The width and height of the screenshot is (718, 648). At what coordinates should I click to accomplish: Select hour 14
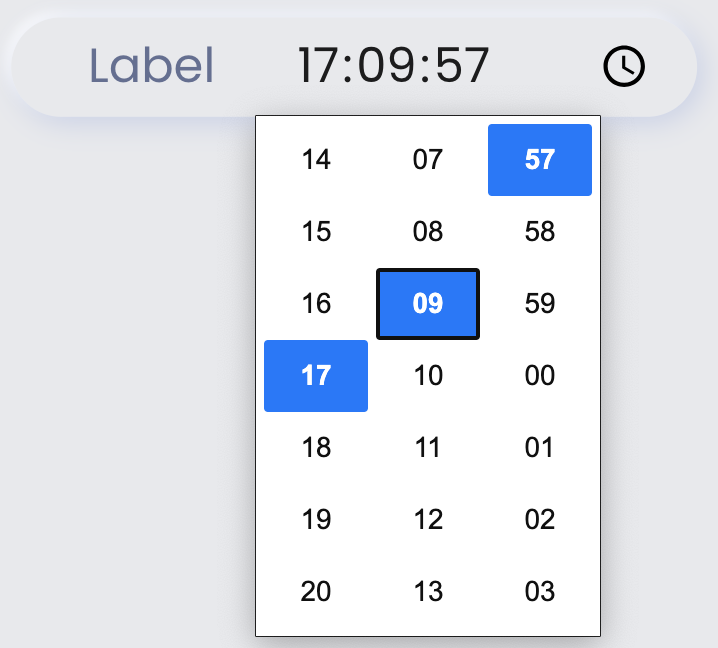[316, 160]
